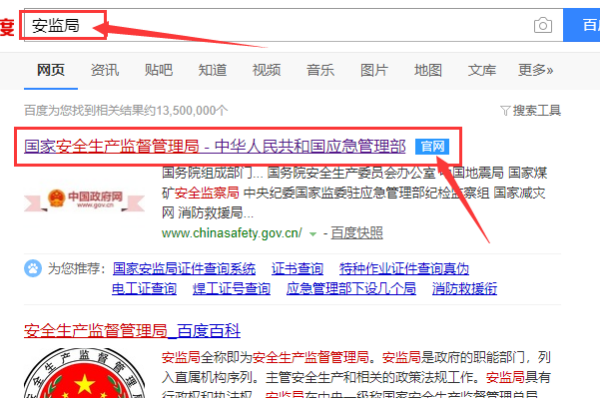Expand the 更多» menu

[535, 70]
